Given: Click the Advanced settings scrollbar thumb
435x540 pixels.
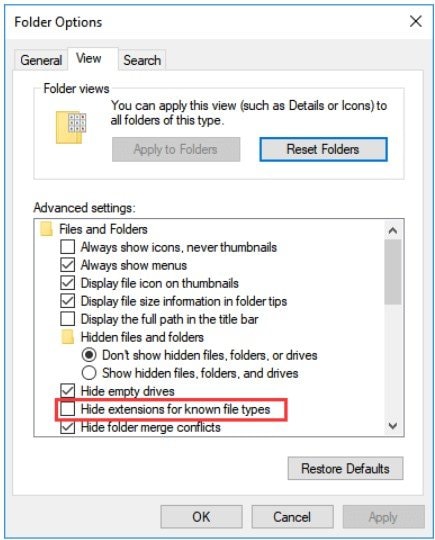Looking at the screenshot, I should (x=393, y=272).
